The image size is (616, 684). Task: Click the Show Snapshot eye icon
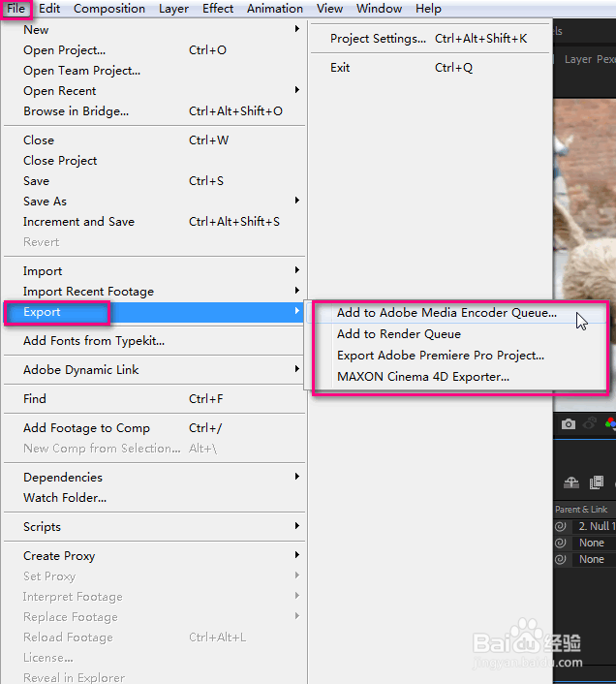pyautogui.click(x=590, y=423)
